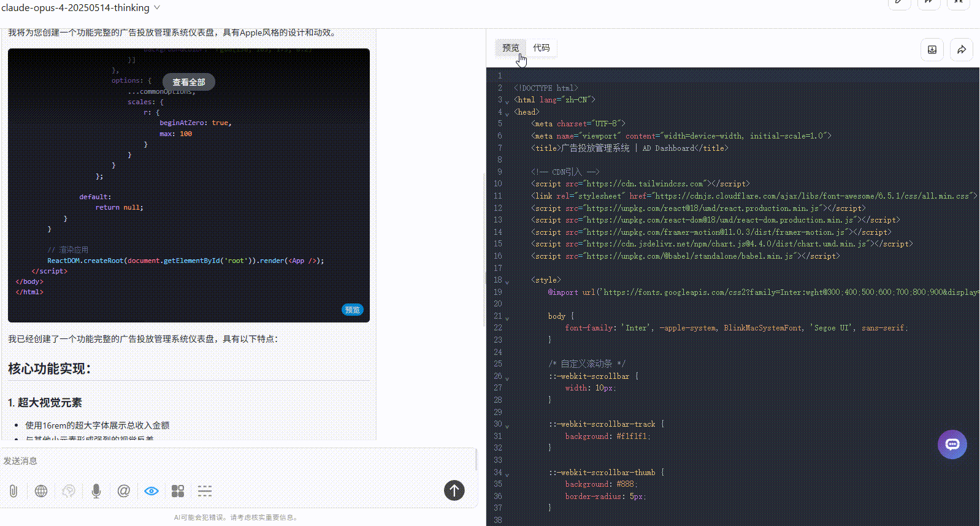Click the CDN引入 comment on line 9
Viewport: 980px width, 526px height.
click(x=565, y=172)
